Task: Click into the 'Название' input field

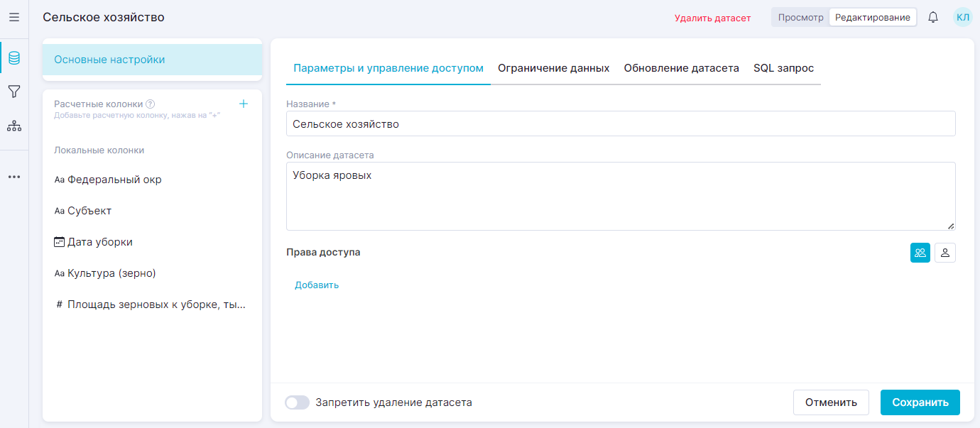Action: [x=620, y=124]
